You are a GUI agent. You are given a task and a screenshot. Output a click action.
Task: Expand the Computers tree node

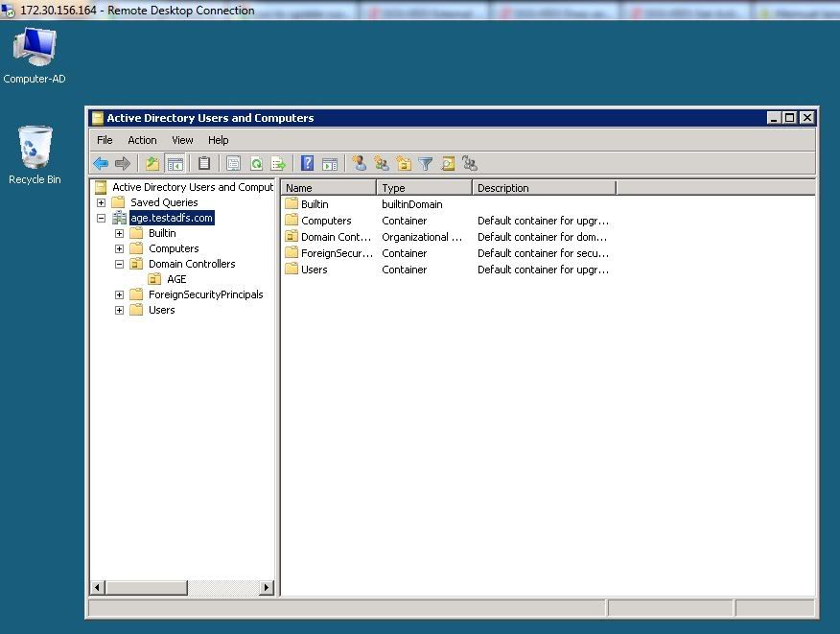tap(119, 248)
